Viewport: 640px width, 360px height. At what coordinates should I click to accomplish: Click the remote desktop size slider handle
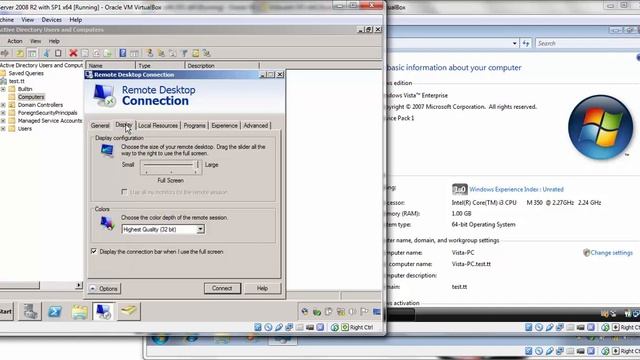point(198,164)
